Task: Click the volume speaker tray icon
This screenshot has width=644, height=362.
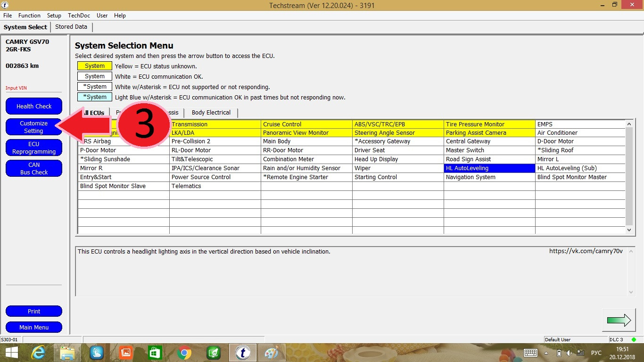Action: 570,353
